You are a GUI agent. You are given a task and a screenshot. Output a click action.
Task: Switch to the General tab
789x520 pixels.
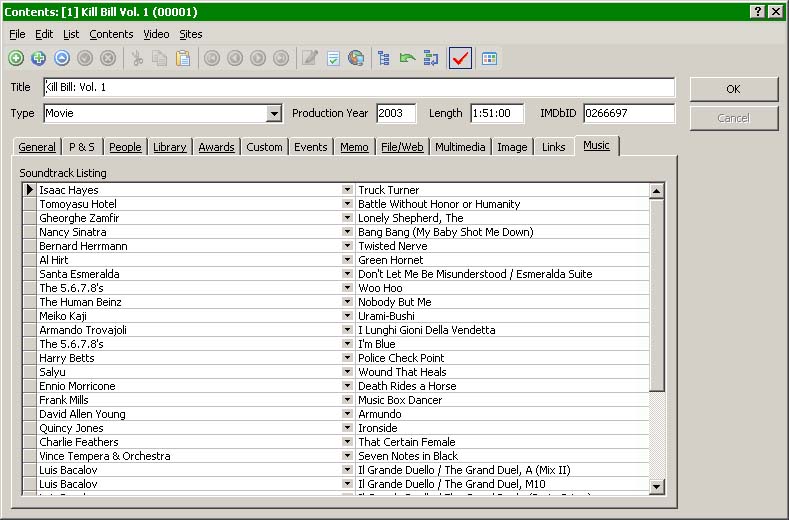tap(37, 147)
